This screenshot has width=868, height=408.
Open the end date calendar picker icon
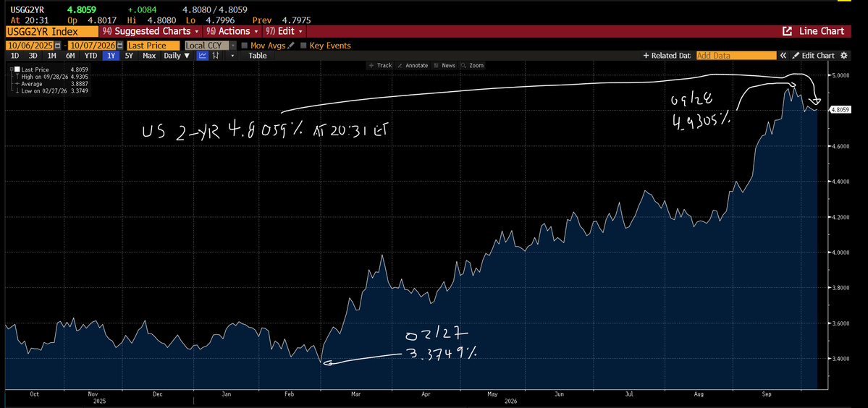[119, 46]
